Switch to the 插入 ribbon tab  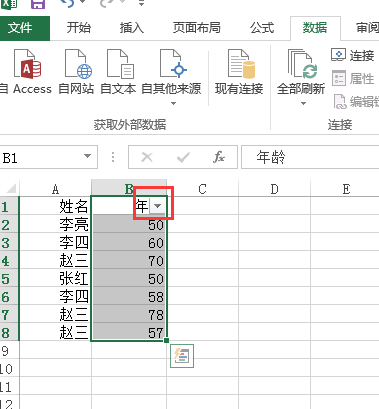click(x=132, y=28)
